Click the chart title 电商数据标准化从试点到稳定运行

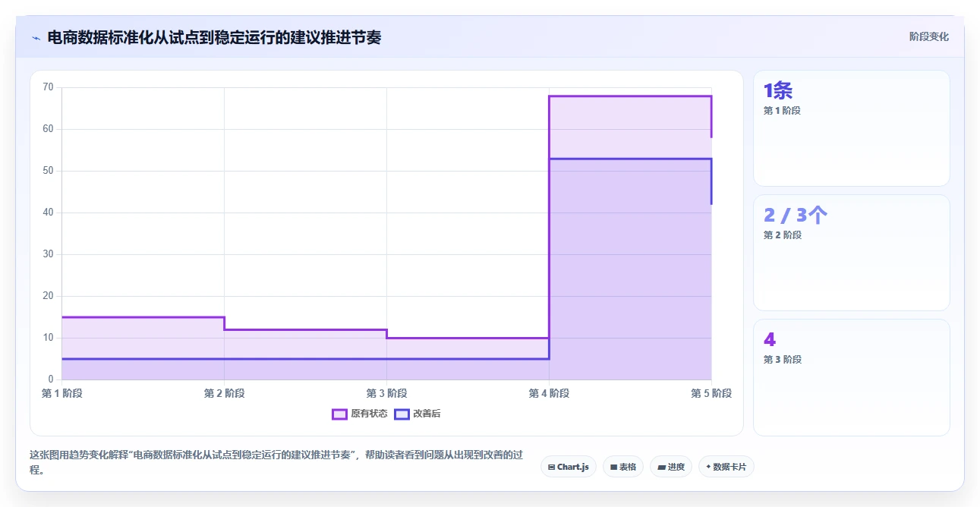pyautogui.click(x=214, y=37)
